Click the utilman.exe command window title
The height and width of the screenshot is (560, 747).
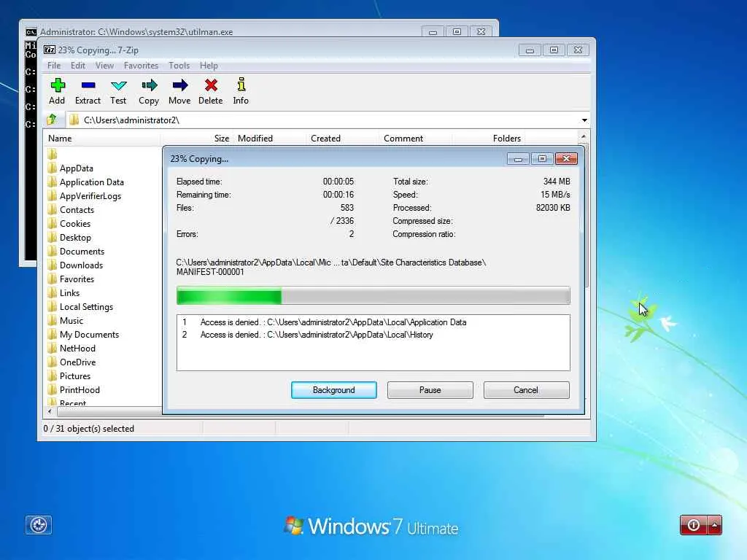pos(136,32)
